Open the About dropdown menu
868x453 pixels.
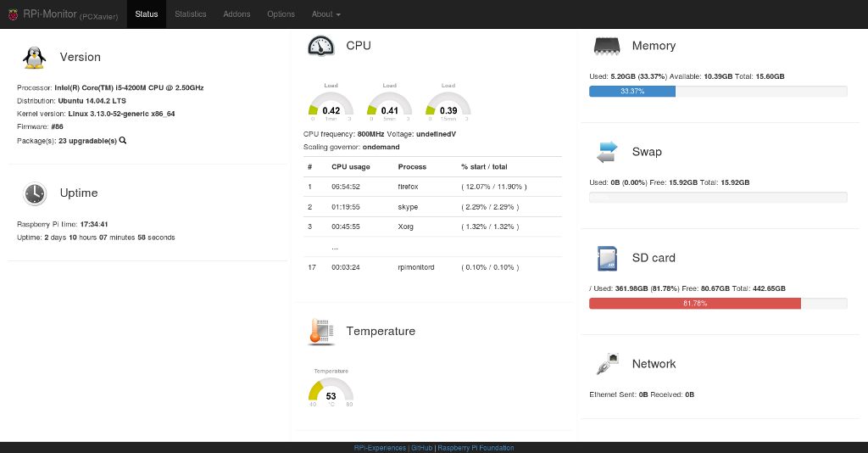click(x=326, y=14)
